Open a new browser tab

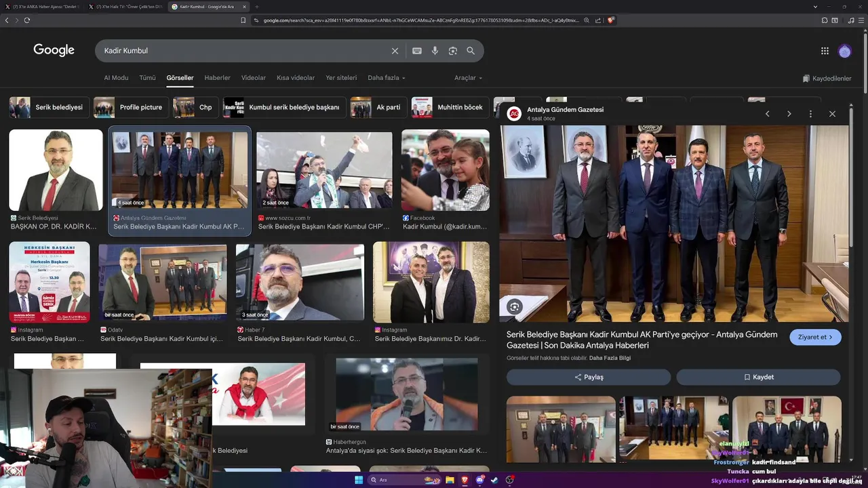[257, 7]
